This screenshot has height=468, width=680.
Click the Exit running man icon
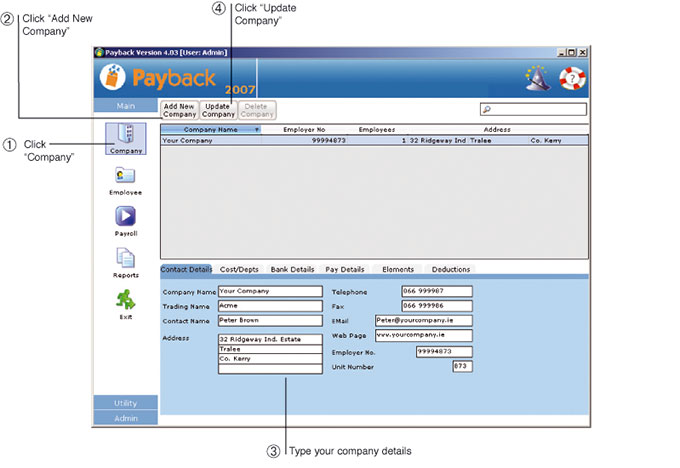(x=125, y=300)
